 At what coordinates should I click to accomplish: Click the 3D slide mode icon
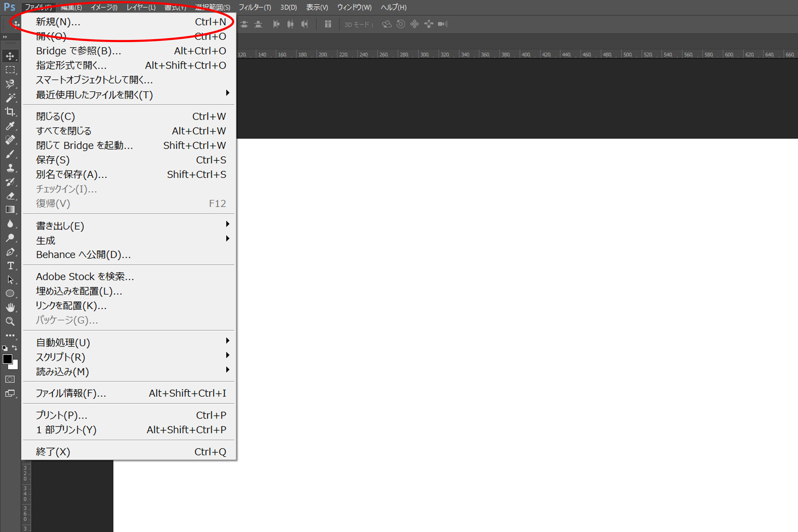coord(429,24)
